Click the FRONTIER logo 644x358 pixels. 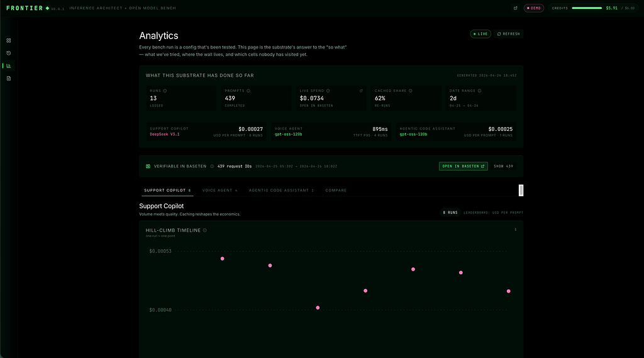[x=25, y=8]
